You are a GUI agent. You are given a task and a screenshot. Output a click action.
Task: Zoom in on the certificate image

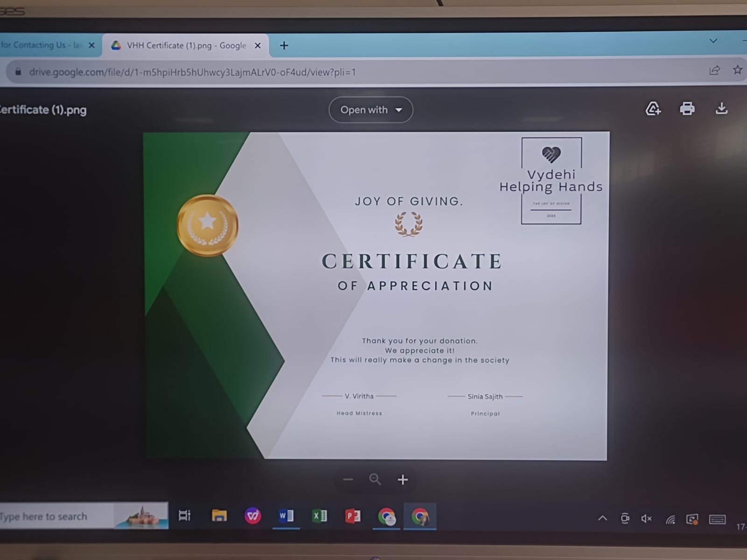click(x=402, y=480)
